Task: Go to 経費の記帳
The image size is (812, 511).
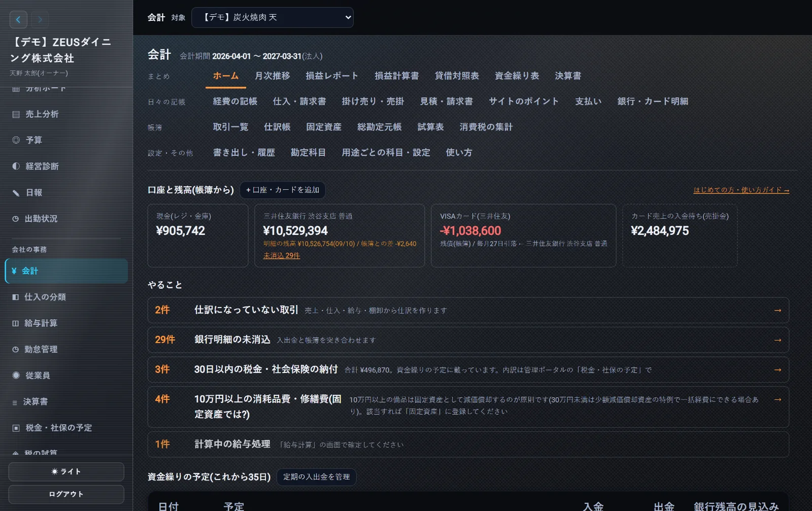Action: click(x=235, y=101)
